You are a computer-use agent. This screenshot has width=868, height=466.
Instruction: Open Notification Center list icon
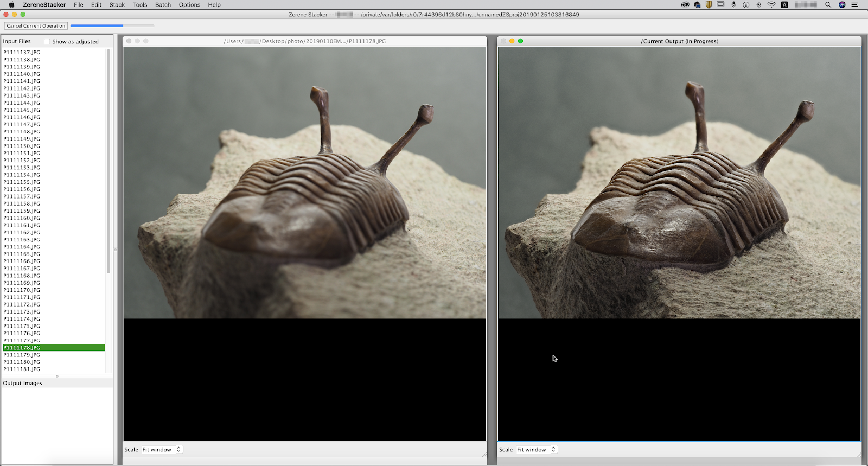tap(854, 5)
